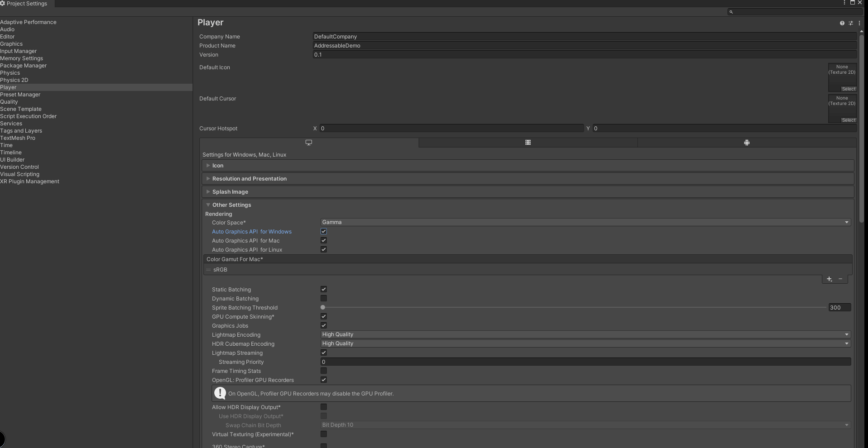Click the Player panel vertical scrollbar
The width and height of the screenshot is (868, 448).
pos(862,129)
